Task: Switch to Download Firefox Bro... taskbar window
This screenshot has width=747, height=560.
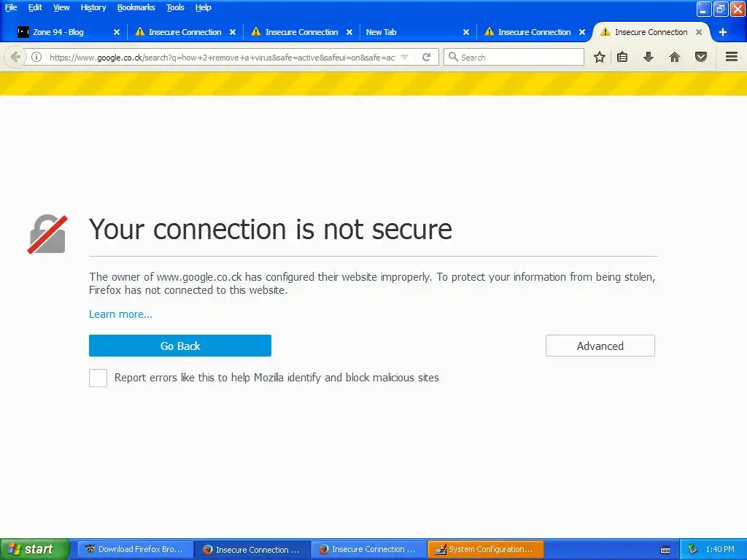Action: (x=135, y=549)
